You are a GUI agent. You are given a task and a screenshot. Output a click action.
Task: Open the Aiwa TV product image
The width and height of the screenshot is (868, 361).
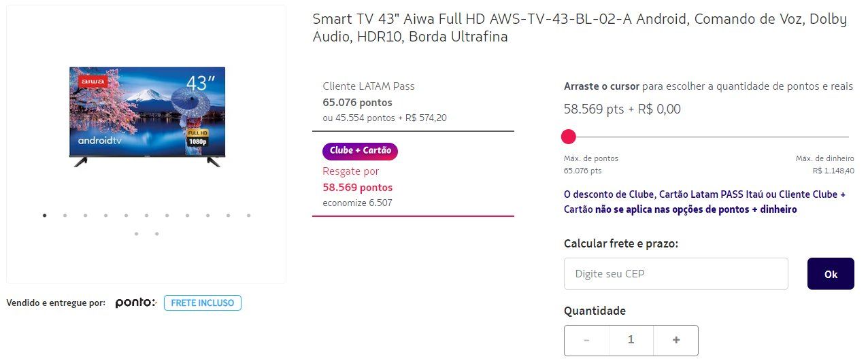point(147,116)
